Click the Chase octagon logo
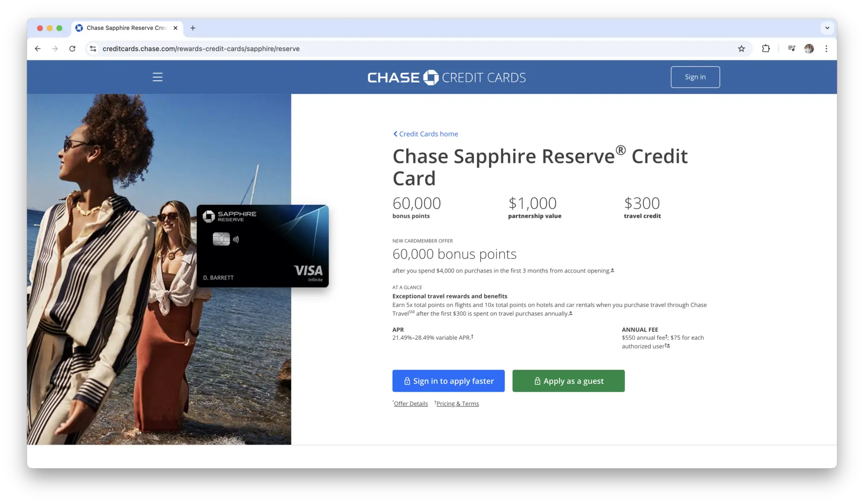 431,77
